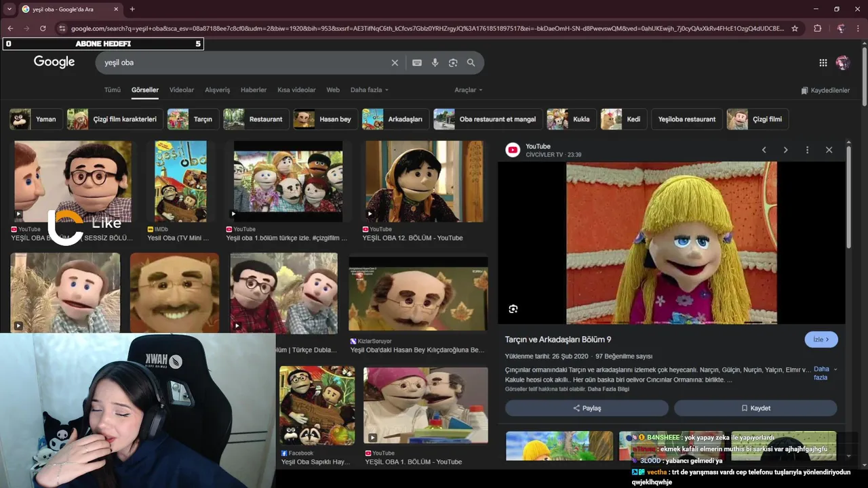Close the 'yeşil oba' browser tab
This screenshot has height=488, width=868.
coord(116,9)
